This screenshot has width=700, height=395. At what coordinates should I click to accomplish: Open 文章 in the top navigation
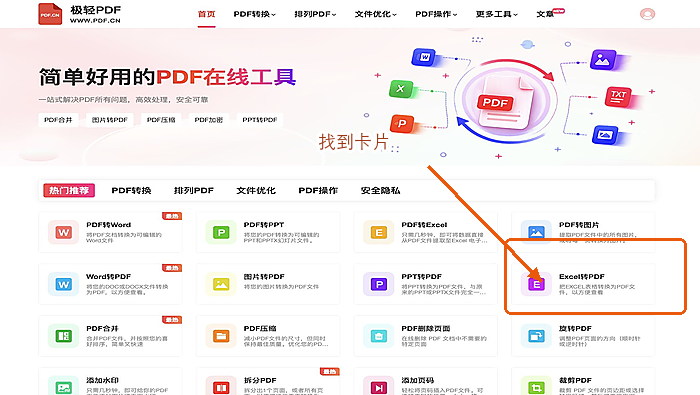click(x=545, y=14)
